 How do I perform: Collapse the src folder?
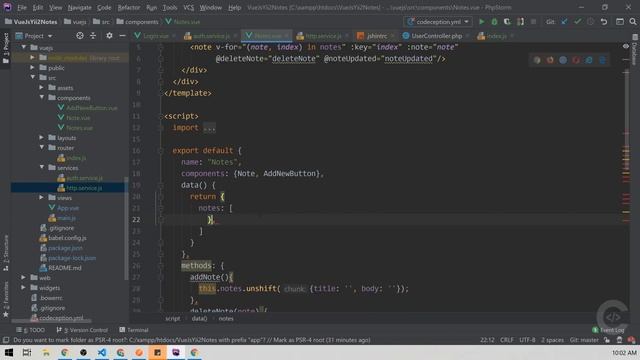[32, 78]
